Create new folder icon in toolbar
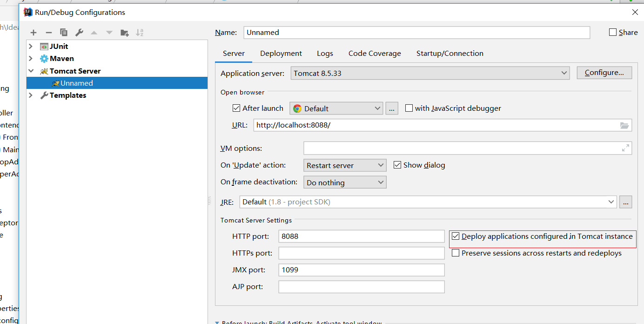Screen dimensions: 644x324 click(x=124, y=33)
